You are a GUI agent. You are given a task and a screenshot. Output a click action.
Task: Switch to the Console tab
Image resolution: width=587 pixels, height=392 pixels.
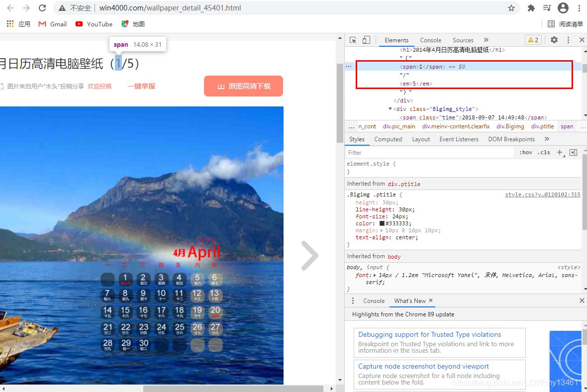tap(430, 40)
